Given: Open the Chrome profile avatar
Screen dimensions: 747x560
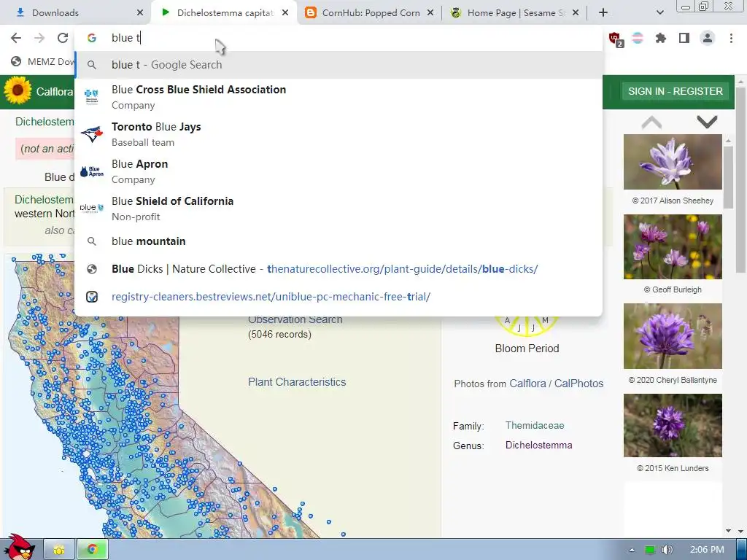Looking at the screenshot, I should point(708,38).
